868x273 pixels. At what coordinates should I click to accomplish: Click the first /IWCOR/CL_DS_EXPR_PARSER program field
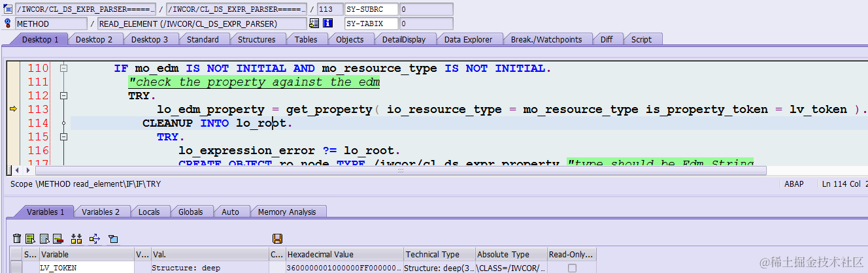[85, 9]
